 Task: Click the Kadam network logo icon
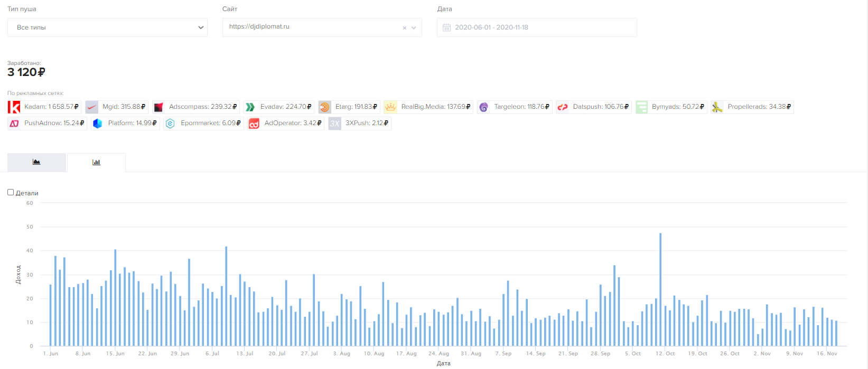point(14,107)
